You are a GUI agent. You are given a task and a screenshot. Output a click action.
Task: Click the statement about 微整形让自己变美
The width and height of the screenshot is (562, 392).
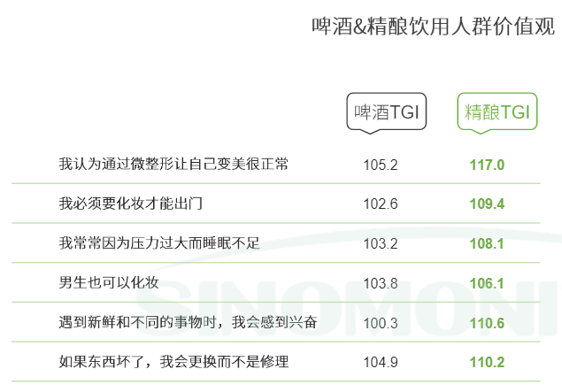click(173, 165)
